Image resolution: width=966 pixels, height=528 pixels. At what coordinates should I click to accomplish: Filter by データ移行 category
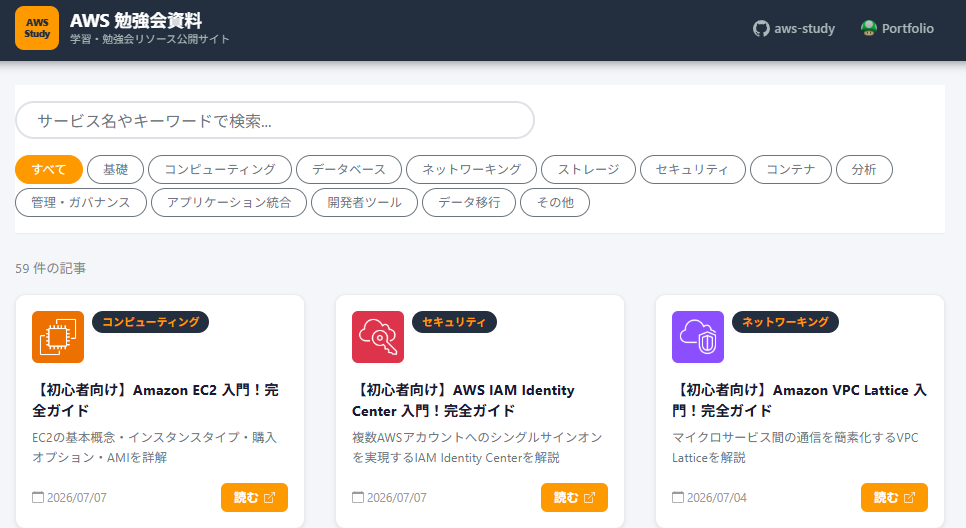click(x=469, y=203)
